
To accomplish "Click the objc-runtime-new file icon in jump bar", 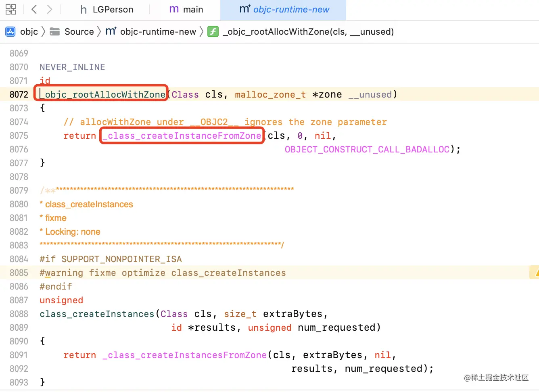I will point(111,31).
